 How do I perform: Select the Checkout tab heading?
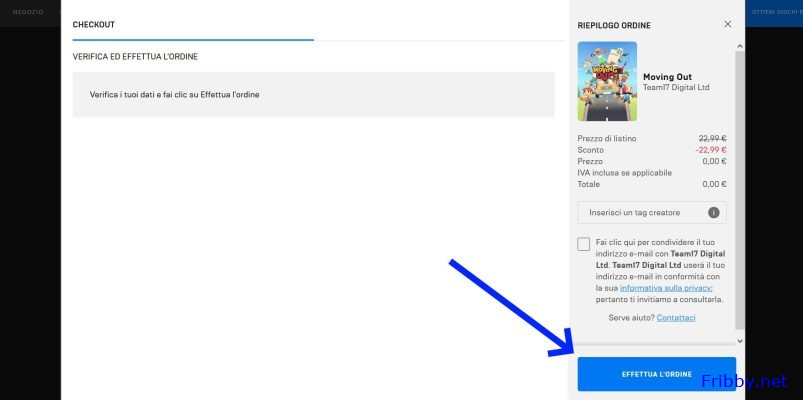(94, 24)
